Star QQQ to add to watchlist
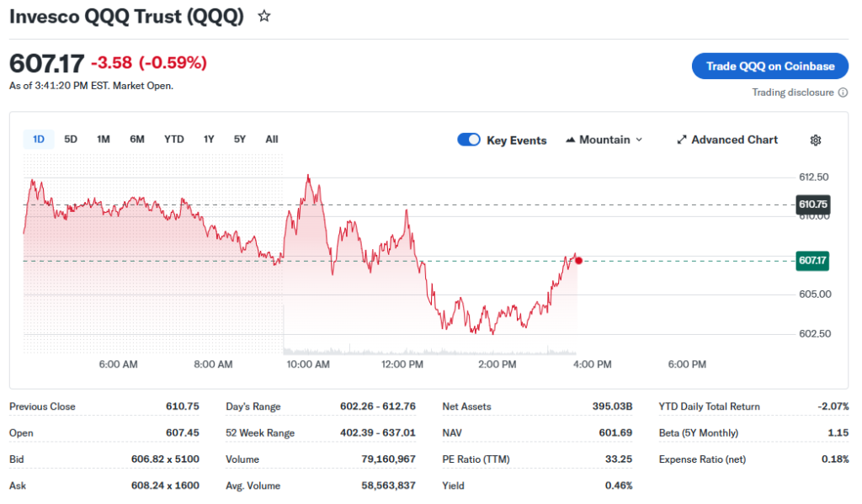Image resolution: width=862 pixels, height=504 pixels. pos(264,16)
